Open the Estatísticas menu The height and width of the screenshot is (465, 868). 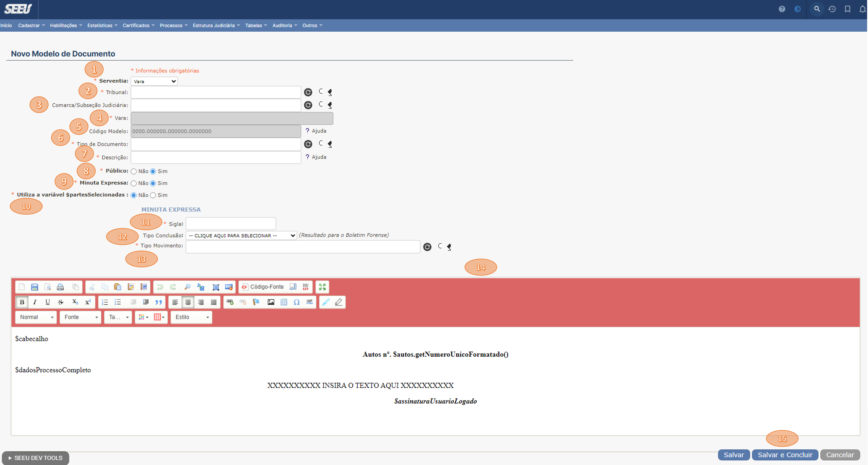click(x=102, y=25)
